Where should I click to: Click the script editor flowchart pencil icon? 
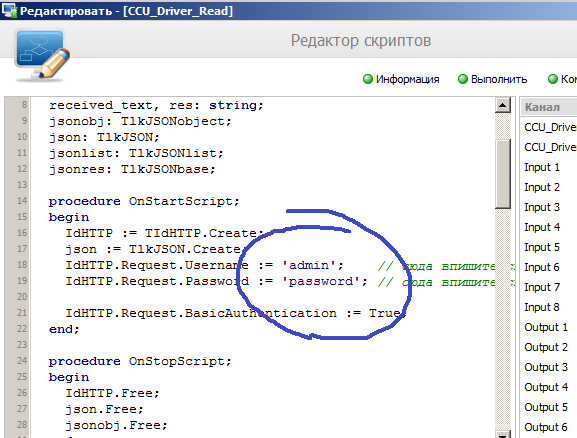click(x=42, y=55)
